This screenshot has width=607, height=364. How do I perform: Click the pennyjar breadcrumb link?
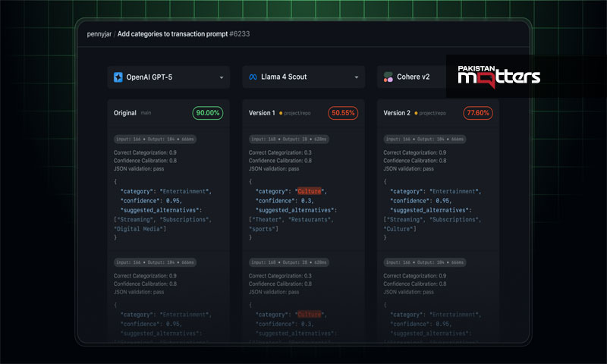coord(99,34)
